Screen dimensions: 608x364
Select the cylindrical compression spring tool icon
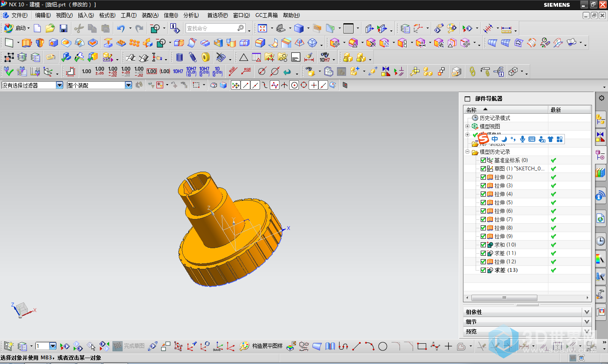coord(179,57)
